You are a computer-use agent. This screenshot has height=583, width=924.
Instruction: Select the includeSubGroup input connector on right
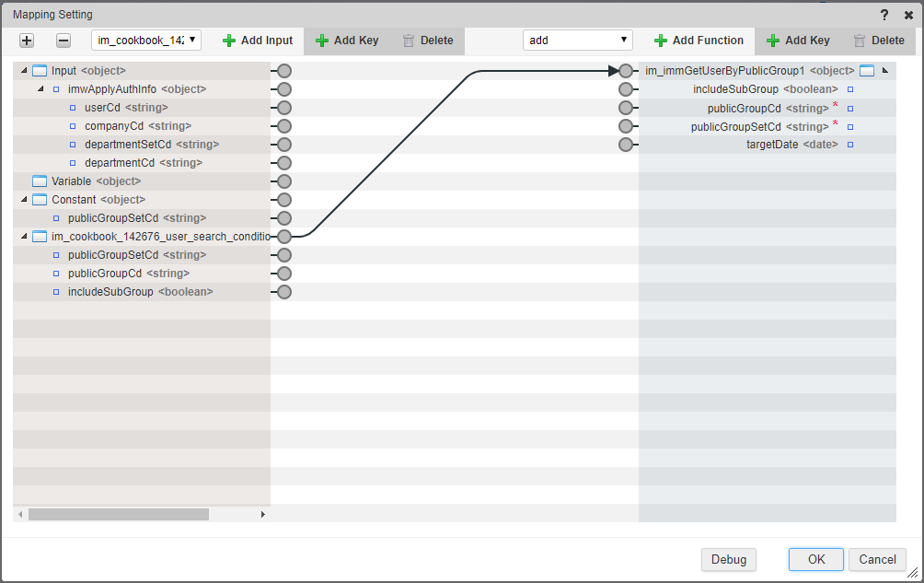coord(626,89)
